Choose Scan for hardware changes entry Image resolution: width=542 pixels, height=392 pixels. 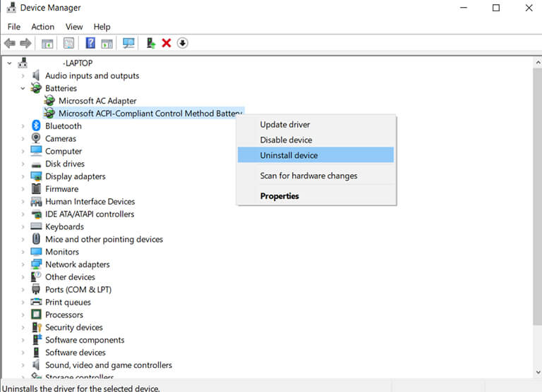(x=315, y=176)
